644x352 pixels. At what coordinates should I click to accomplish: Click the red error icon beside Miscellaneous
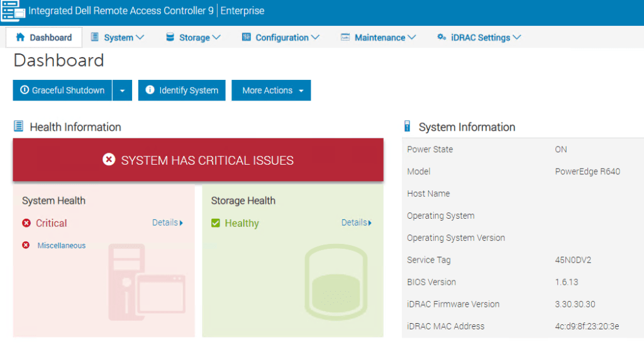(26, 245)
